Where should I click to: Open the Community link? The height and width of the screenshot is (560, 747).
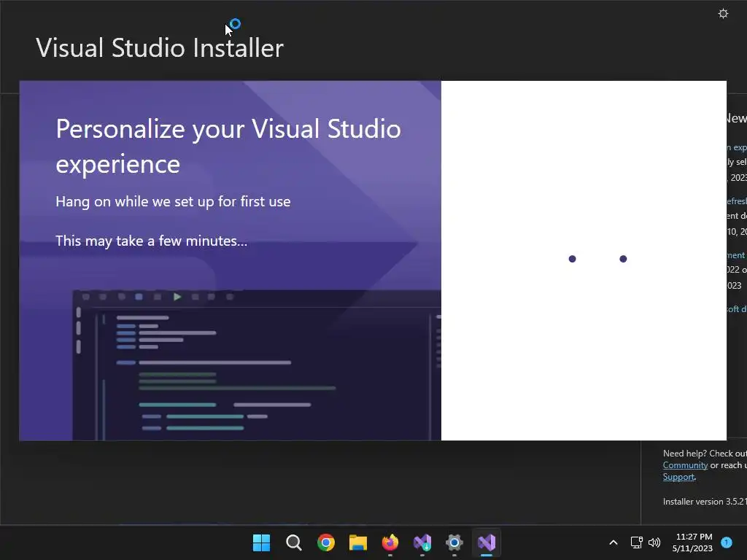click(685, 465)
